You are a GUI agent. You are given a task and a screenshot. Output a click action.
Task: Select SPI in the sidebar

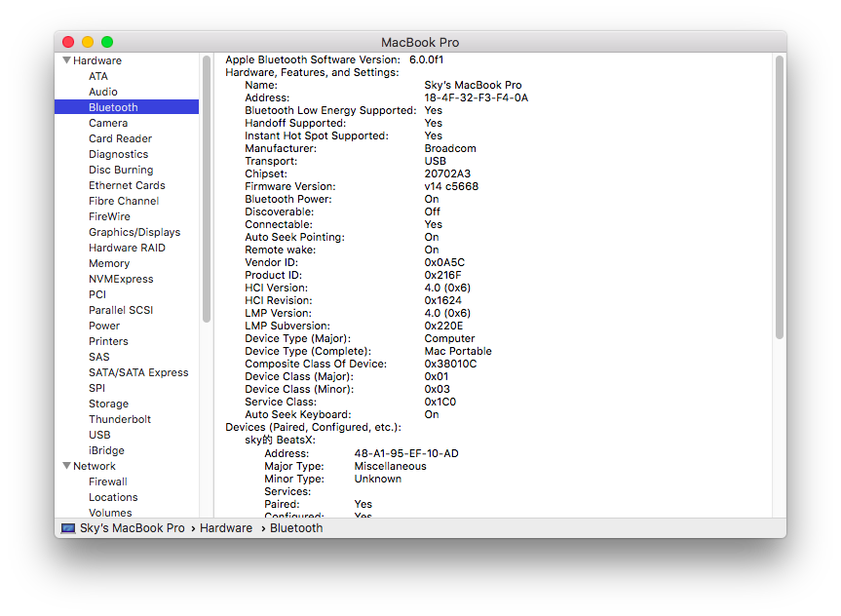point(96,387)
